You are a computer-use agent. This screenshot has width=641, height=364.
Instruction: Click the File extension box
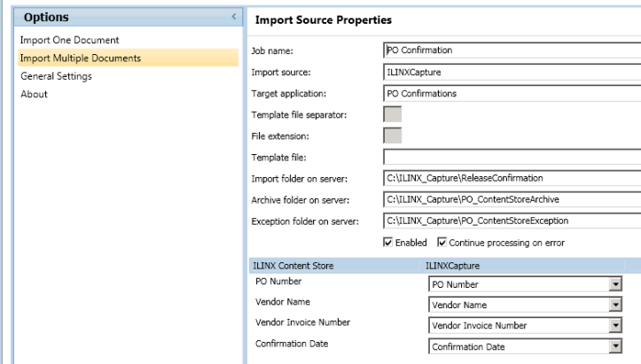click(x=392, y=136)
